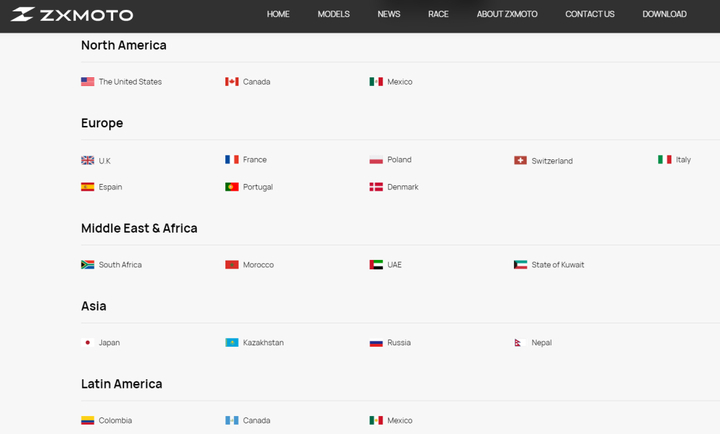This screenshot has width=720, height=434.
Task: Select the Colombia link
Action: (115, 420)
